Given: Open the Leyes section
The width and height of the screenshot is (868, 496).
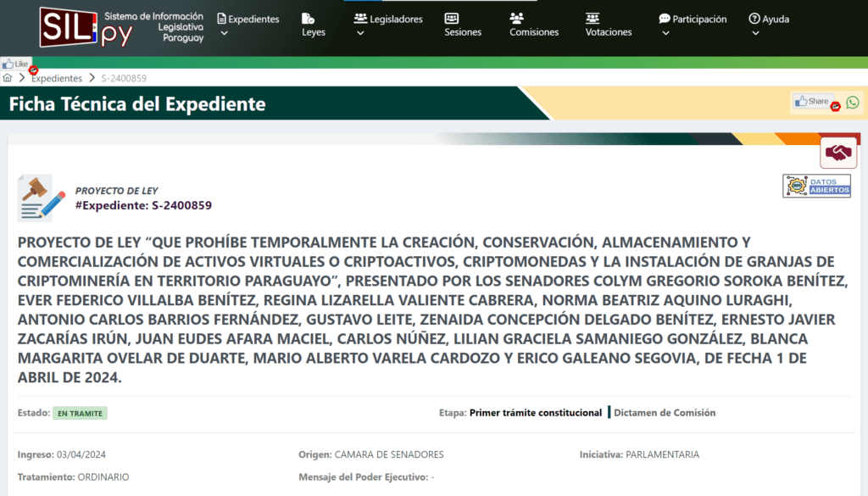Looking at the screenshot, I should pyautogui.click(x=313, y=25).
